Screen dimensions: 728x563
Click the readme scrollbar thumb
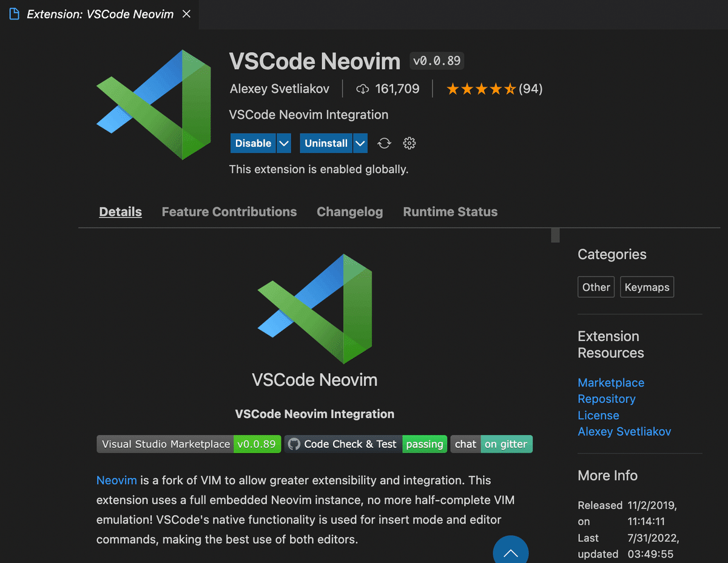point(555,235)
